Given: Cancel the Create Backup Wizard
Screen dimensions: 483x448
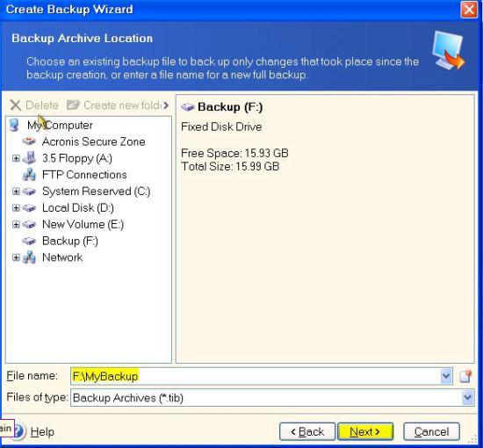Looking at the screenshot, I should 431,431.
